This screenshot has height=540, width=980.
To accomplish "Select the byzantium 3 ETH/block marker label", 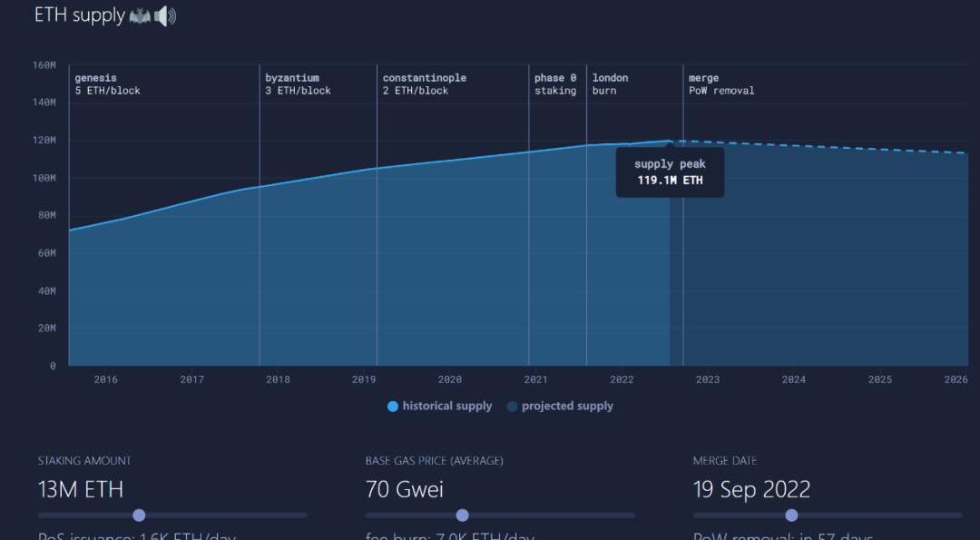I will pos(298,84).
